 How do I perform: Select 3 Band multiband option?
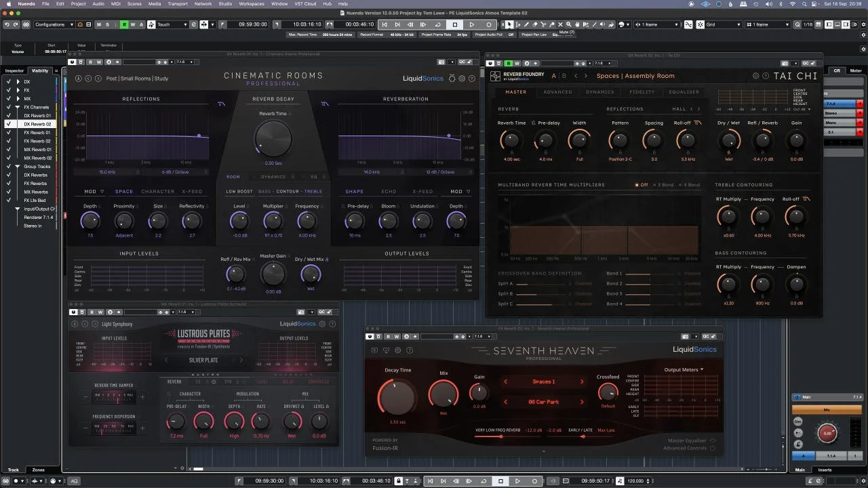[x=665, y=185]
